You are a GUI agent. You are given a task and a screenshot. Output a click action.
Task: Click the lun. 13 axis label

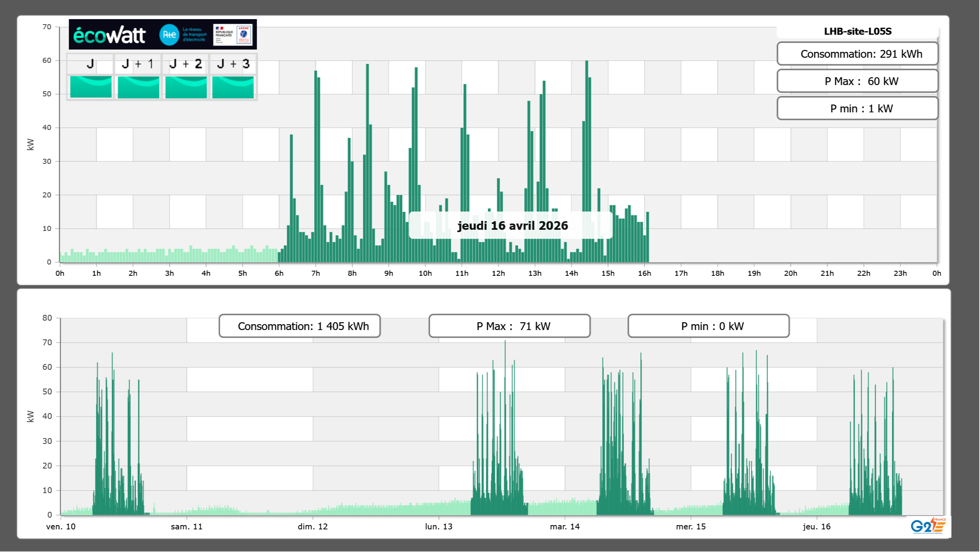pos(439,527)
